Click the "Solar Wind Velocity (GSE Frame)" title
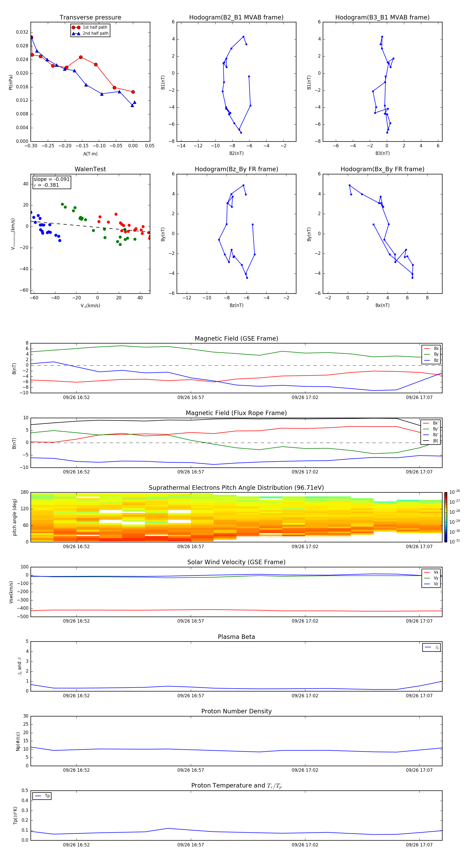Screen dimensions: 473x868 pos(236,562)
